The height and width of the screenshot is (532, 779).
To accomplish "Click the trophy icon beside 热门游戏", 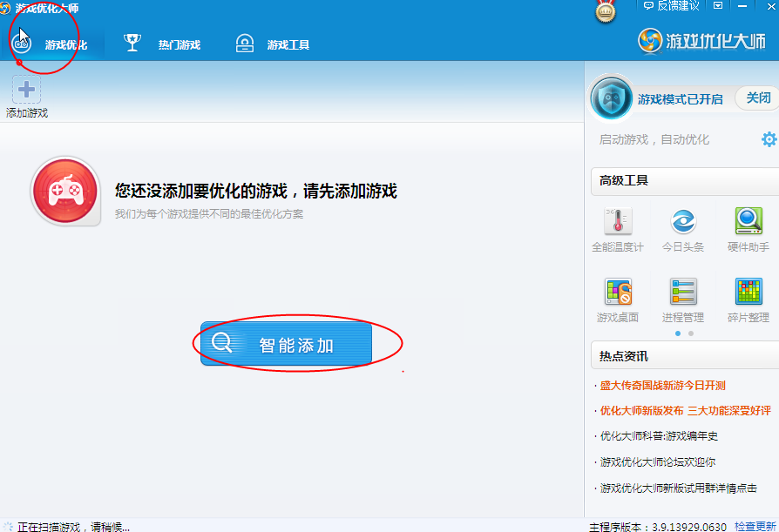I will [x=132, y=44].
